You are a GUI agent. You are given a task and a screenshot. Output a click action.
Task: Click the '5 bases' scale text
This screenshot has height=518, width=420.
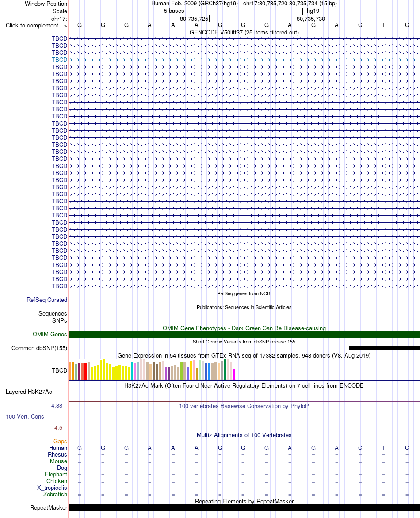[174, 11]
